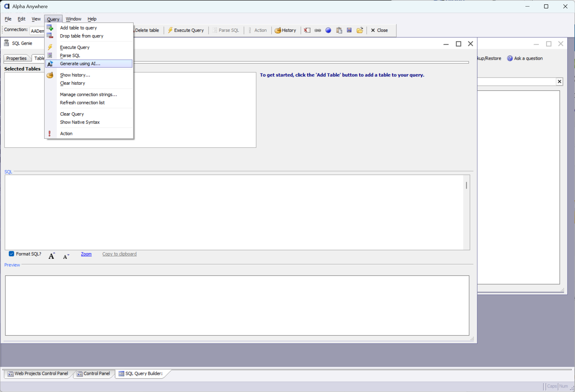Screen dimensions: 575x392
Task: Click the X beside the background window field
Action: click(559, 81)
